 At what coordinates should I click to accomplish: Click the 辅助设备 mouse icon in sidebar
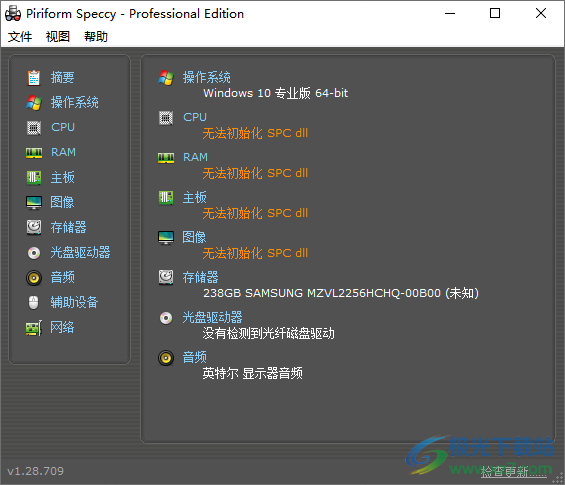pos(34,303)
